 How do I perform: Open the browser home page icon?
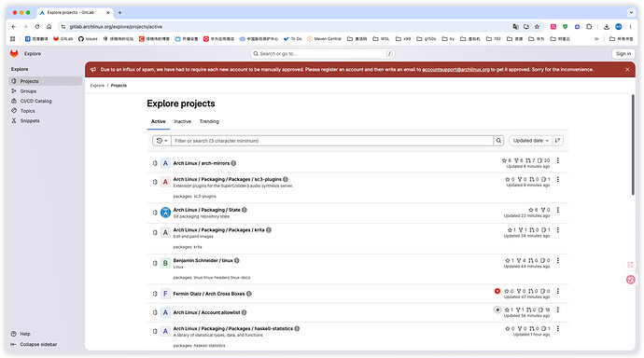coord(49,27)
